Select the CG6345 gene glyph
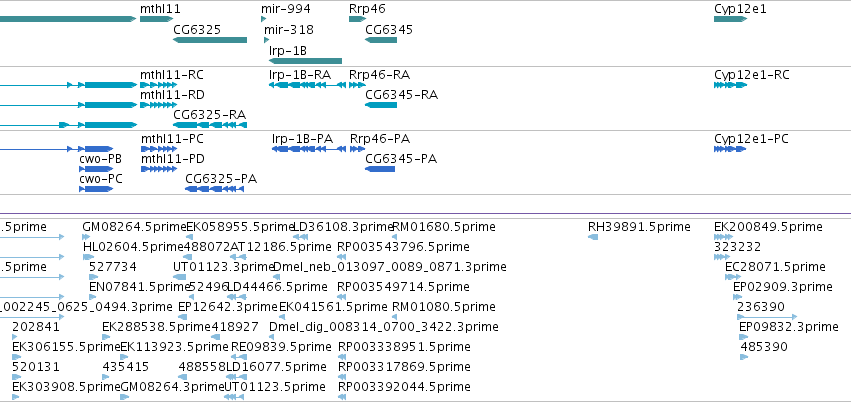 pos(381,40)
